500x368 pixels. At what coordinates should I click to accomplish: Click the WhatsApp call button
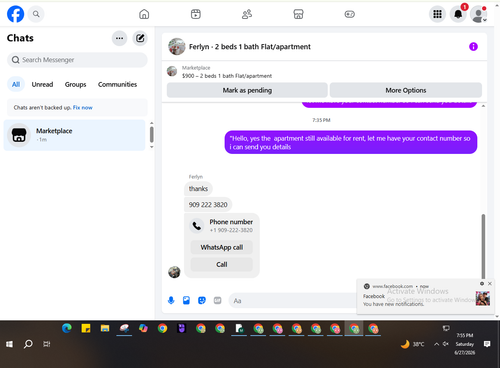(222, 247)
